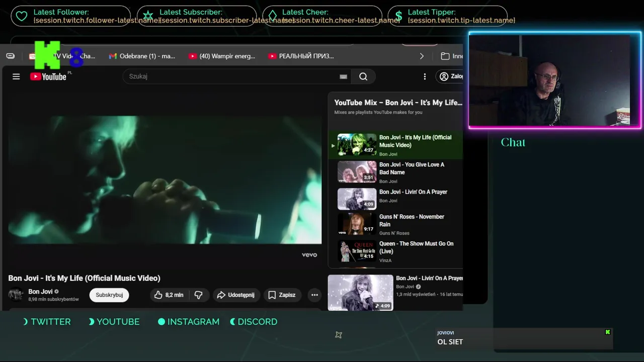Click the small Kick badge in chat message
The height and width of the screenshot is (362, 644).
click(x=608, y=332)
